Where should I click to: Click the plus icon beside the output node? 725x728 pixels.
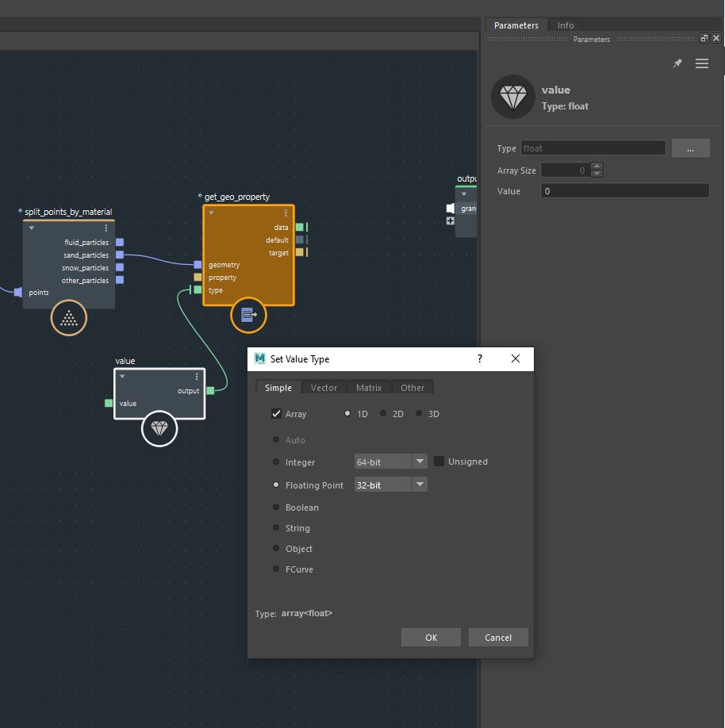[450, 221]
